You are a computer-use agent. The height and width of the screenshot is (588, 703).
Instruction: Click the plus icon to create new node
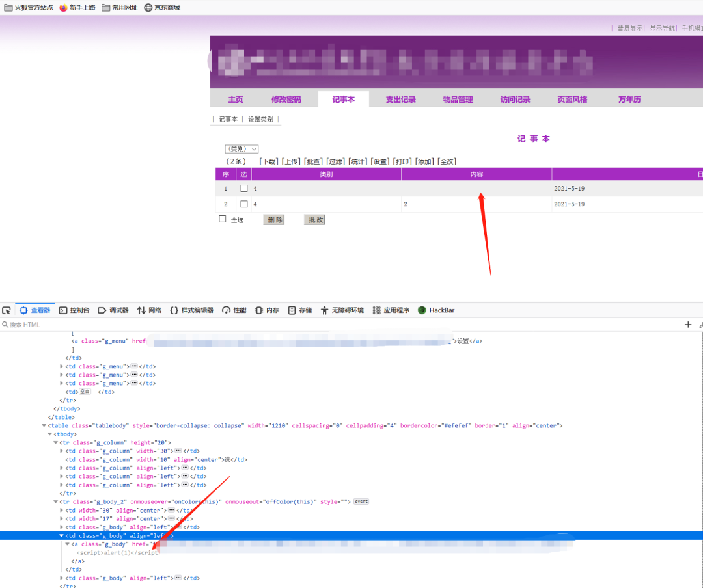tap(688, 325)
